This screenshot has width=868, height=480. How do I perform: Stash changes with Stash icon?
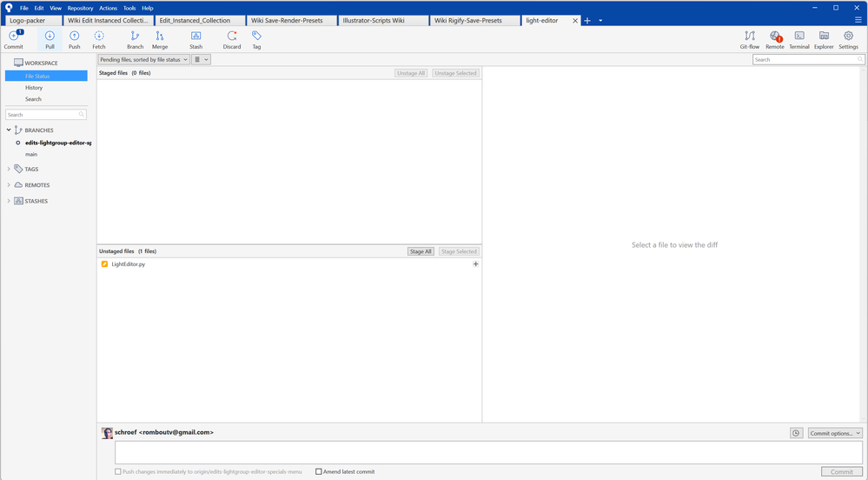coord(196,39)
